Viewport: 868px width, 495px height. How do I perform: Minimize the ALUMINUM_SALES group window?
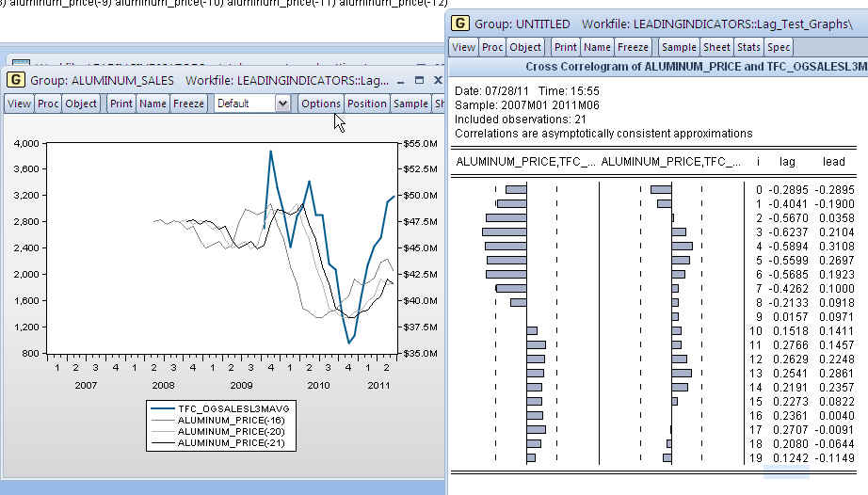tap(401, 81)
